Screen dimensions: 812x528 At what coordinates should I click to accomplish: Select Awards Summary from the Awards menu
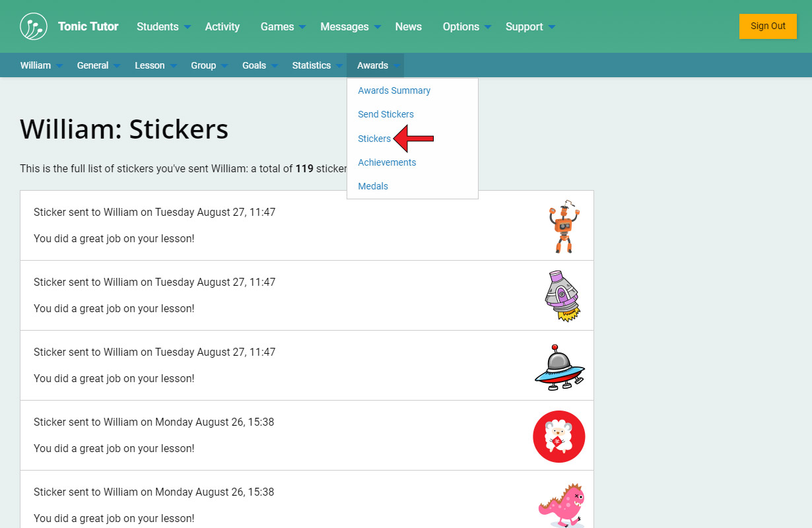click(394, 90)
